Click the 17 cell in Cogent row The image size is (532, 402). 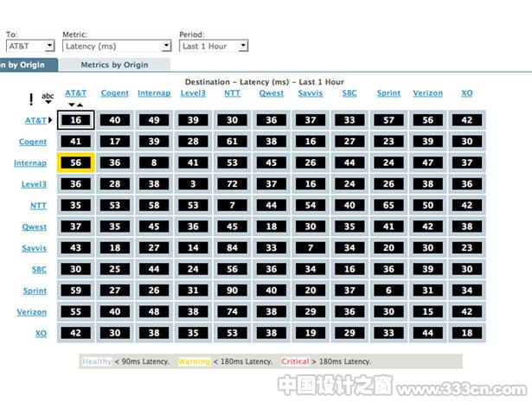click(x=115, y=141)
